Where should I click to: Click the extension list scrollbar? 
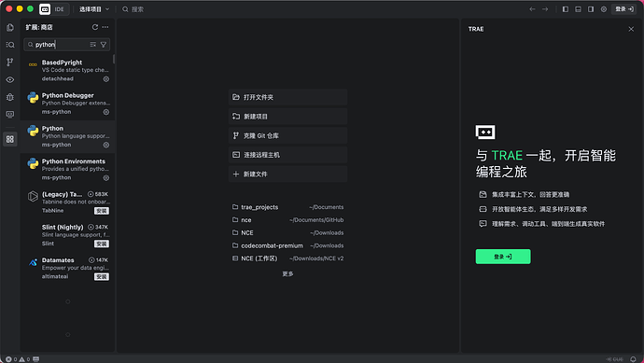click(x=114, y=59)
